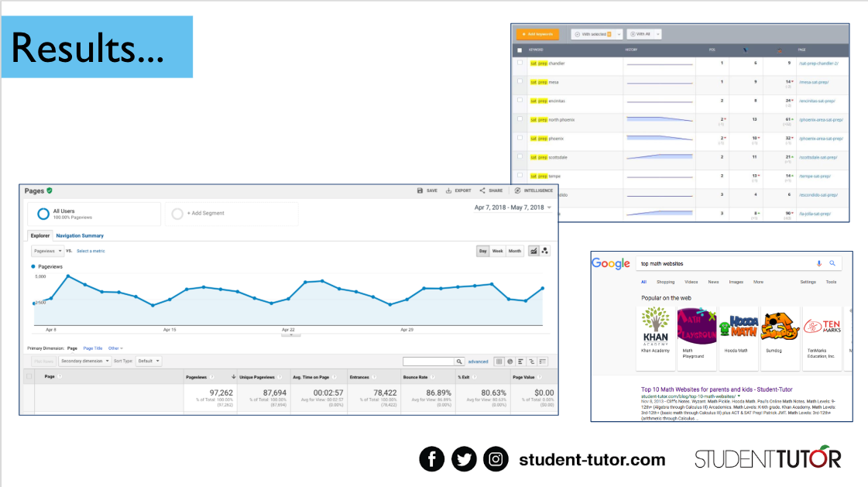Click help icon beside Entrances header
Viewport: 868px width, 487px height.
pos(374,377)
